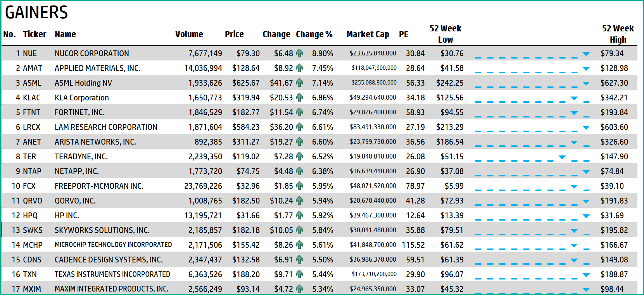Click the green arrow in the MCHP row
Viewport: 644px width, 295px height.
pos(299,245)
